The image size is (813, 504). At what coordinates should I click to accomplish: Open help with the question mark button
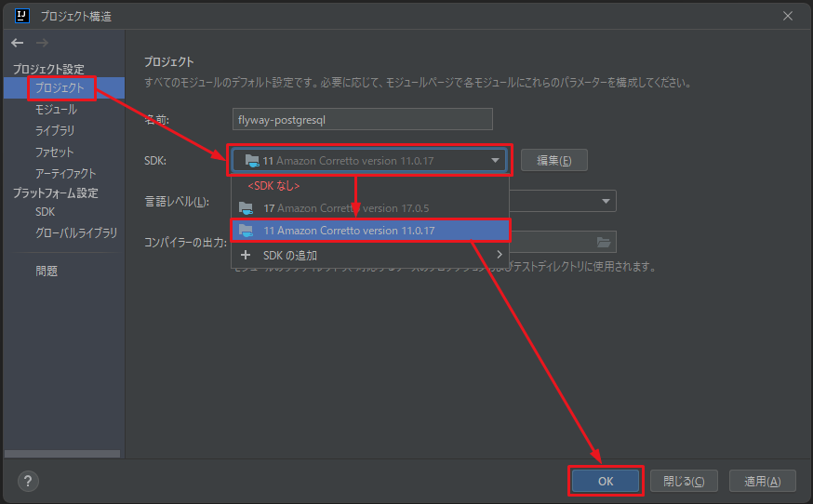[x=28, y=481]
